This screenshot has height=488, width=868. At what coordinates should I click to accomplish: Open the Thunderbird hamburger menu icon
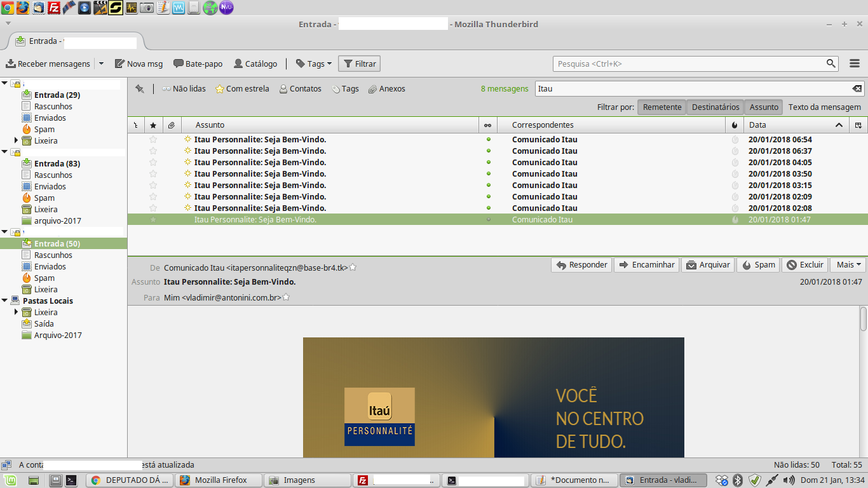(855, 63)
